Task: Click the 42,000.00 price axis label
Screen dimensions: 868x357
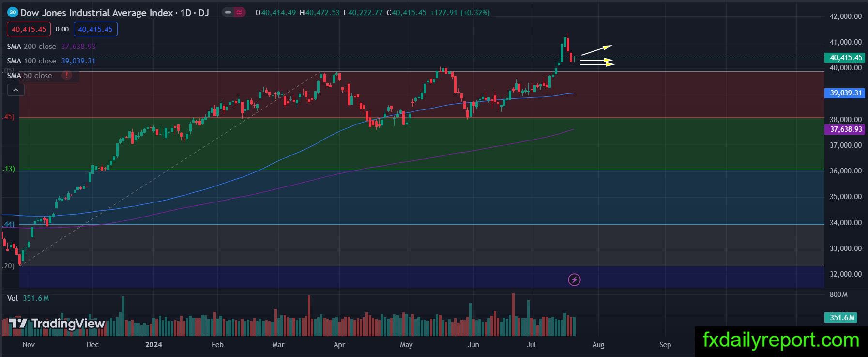Action: point(846,16)
